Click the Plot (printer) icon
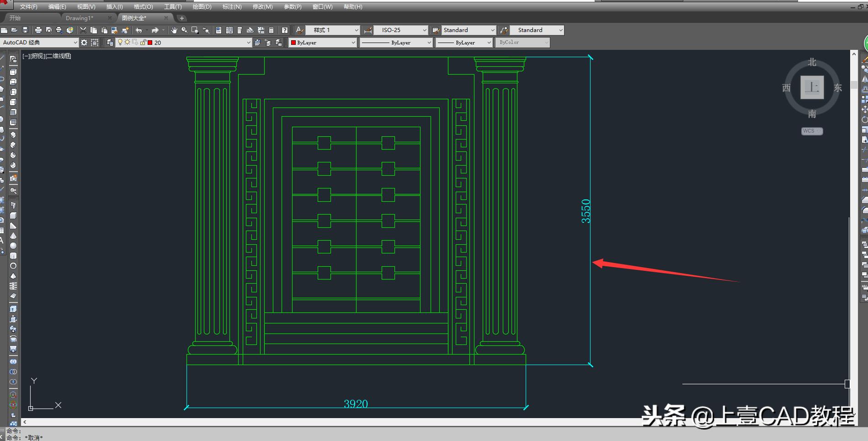The height and width of the screenshot is (441, 868). (38, 30)
